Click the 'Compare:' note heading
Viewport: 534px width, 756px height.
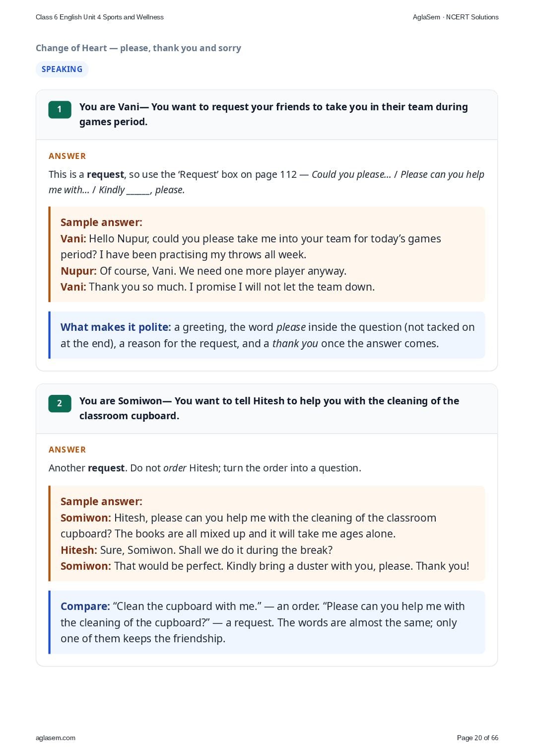(x=85, y=606)
